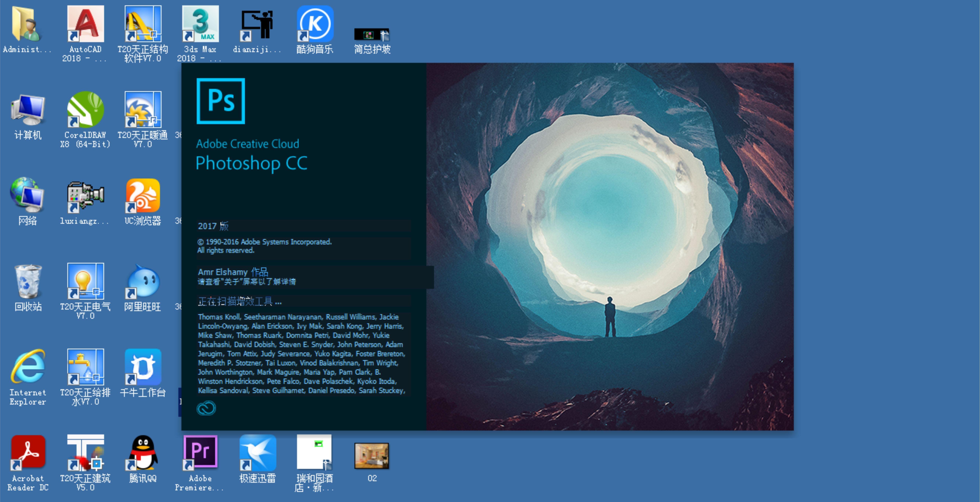This screenshot has width=980, height=502.
Task: Click the Adobe Creative Cloud heading
Action: [248, 144]
